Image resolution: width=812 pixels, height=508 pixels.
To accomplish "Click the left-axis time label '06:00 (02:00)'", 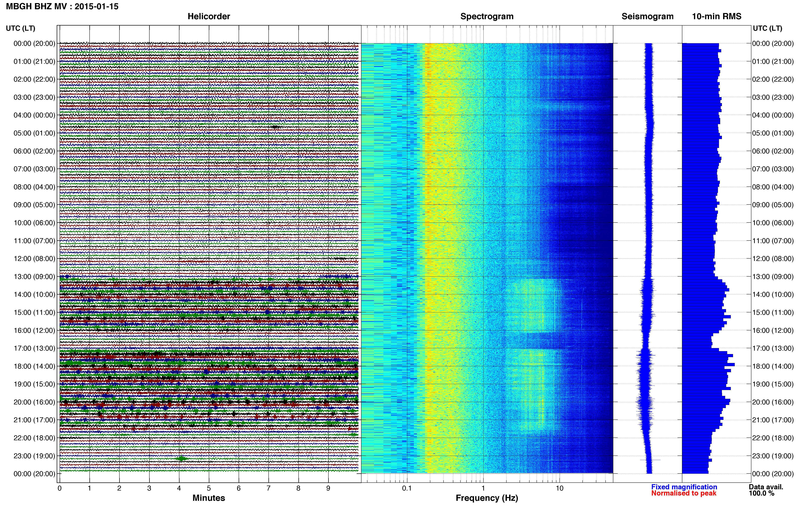I will pyautogui.click(x=34, y=151).
